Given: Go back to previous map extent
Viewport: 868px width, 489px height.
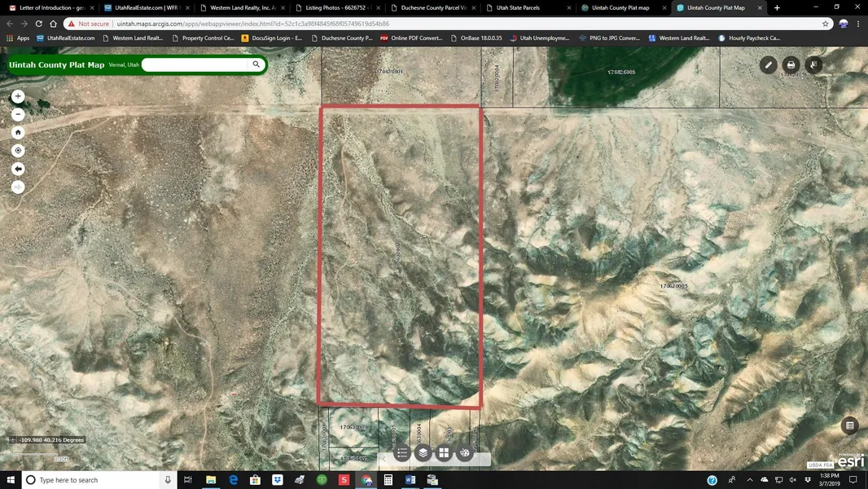Looking at the screenshot, I should pos(18,169).
